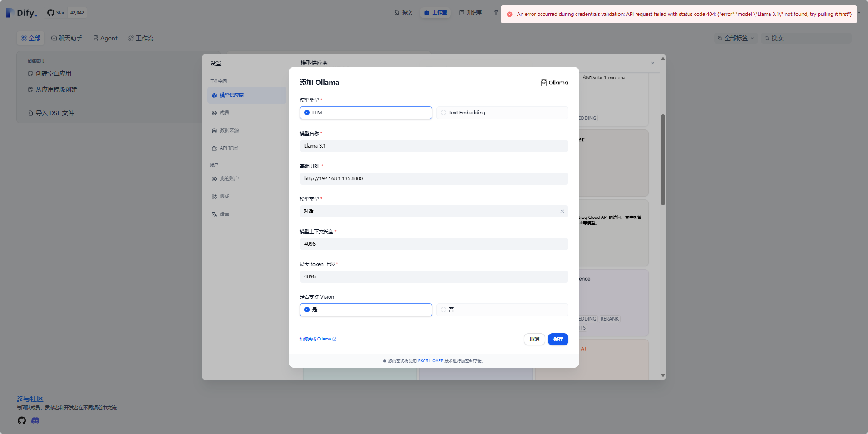The height and width of the screenshot is (434, 868).
Task: Click the 聊天助手 chat bubble icon
Action: tap(54, 38)
